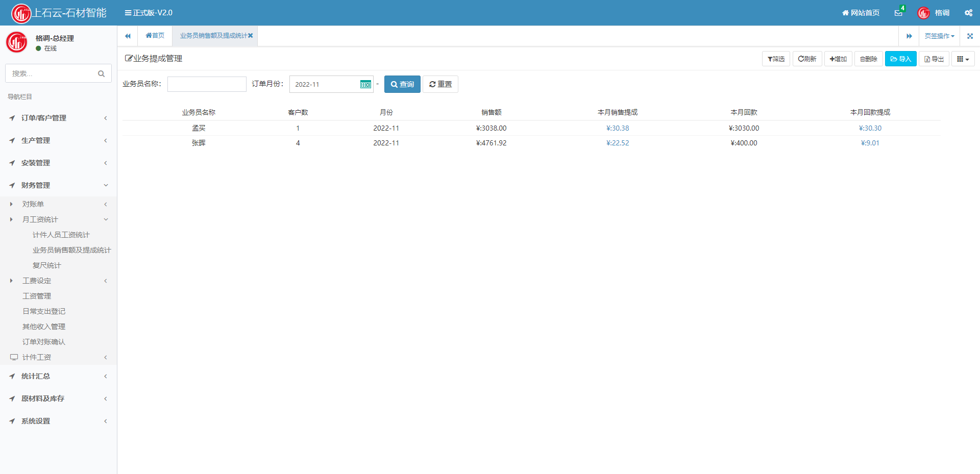Expand 原材料及库存 menu
The image size is (980, 474).
click(x=58, y=398)
